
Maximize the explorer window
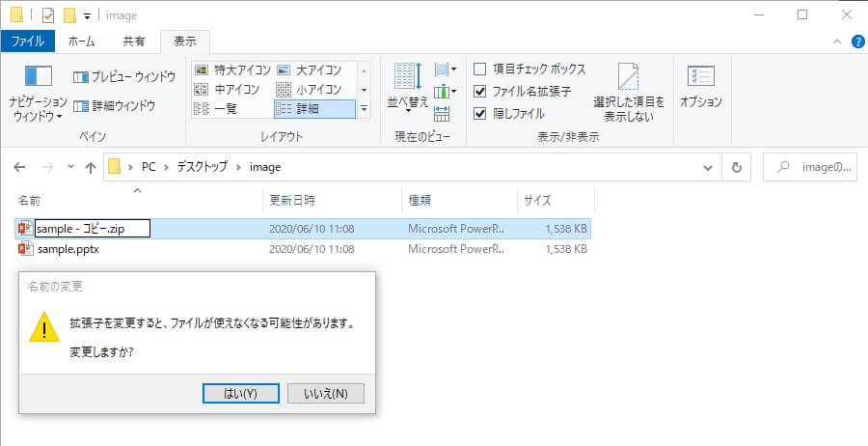[802, 14]
